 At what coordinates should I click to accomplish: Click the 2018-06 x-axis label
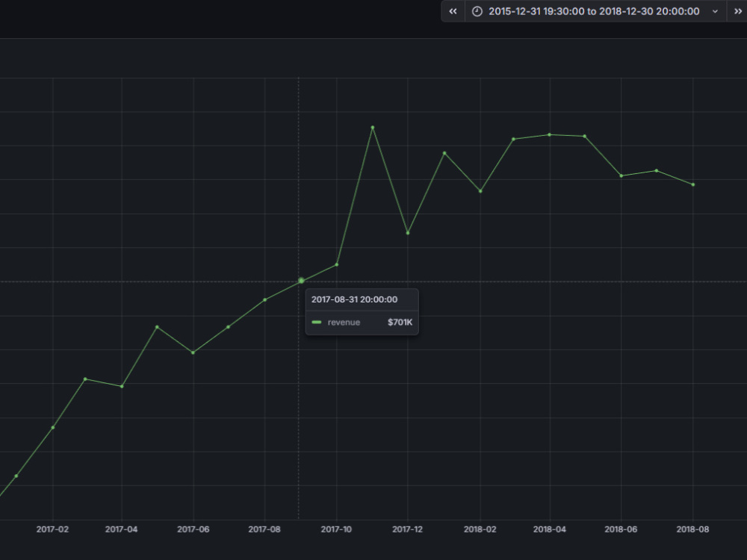tap(621, 529)
